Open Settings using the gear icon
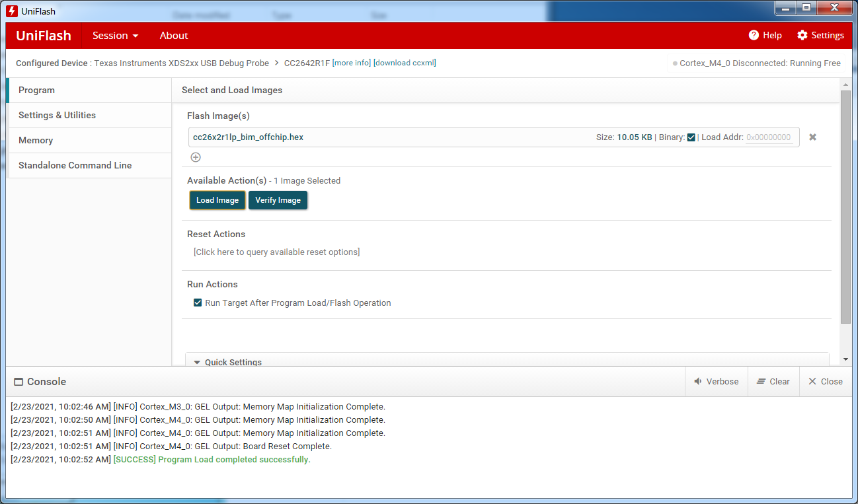Viewport: 858px width, 504px height. 801,35
